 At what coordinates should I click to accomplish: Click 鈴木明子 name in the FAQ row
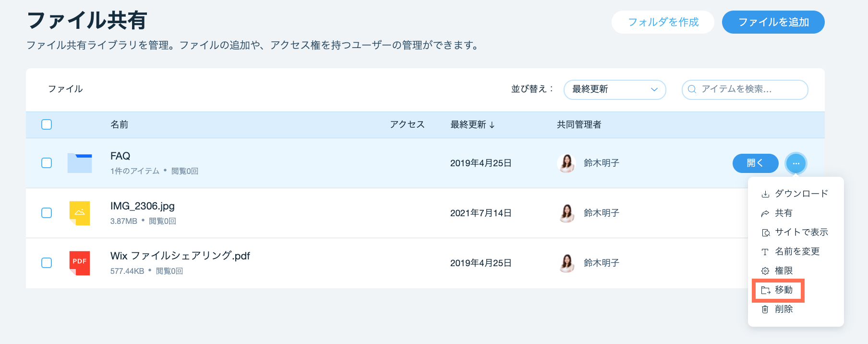602,163
